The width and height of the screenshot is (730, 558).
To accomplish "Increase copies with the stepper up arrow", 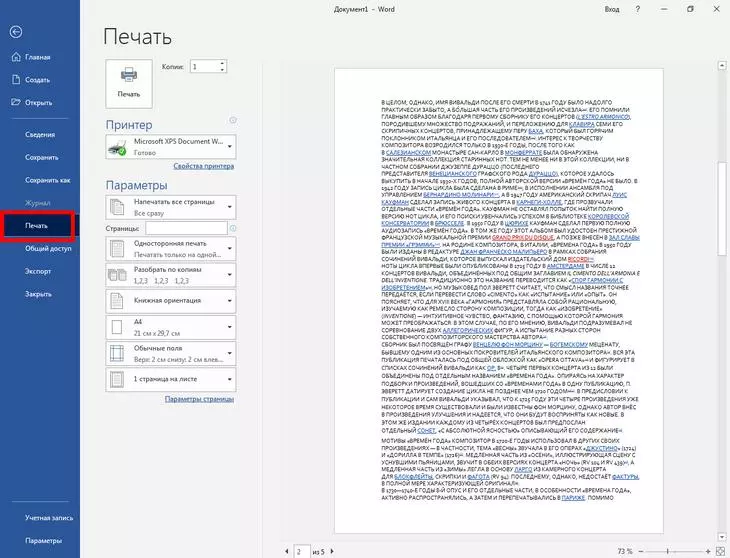I will point(221,62).
